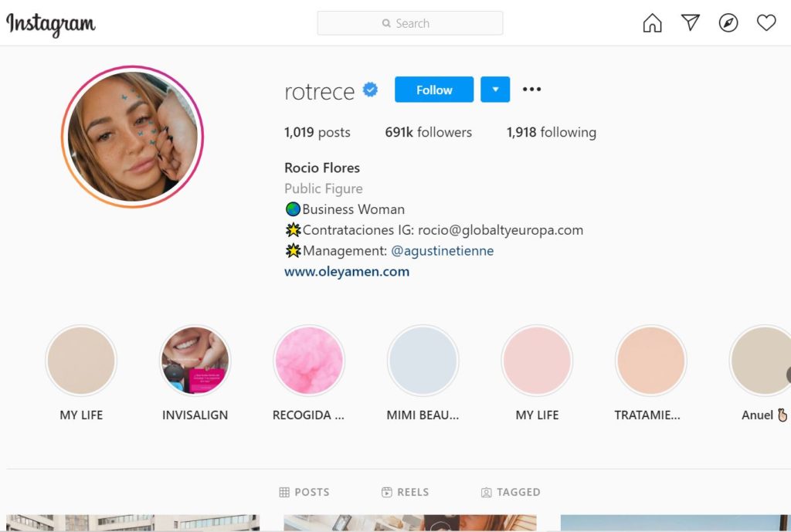Click the search magnifier icon
This screenshot has height=532, width=791.
click(386, 23)
